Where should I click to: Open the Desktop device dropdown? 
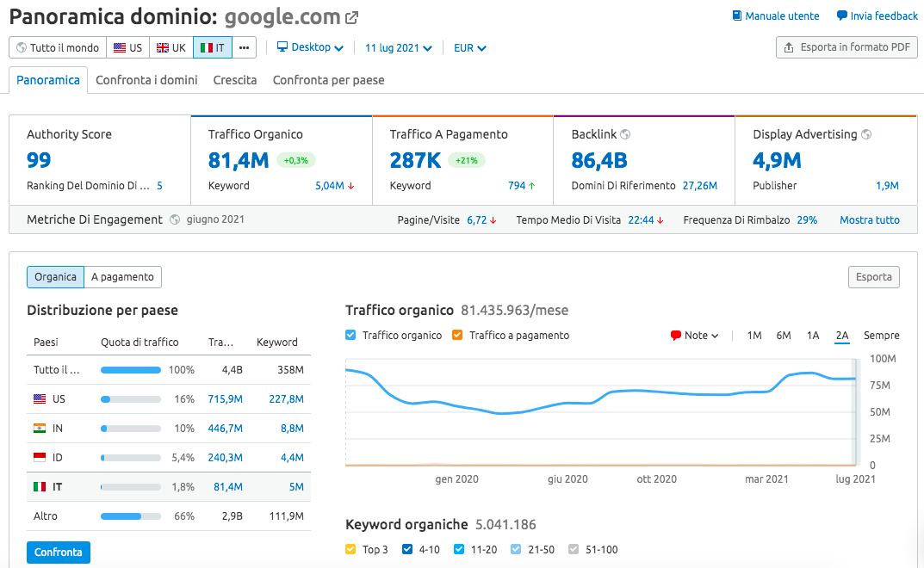(310, 47)
